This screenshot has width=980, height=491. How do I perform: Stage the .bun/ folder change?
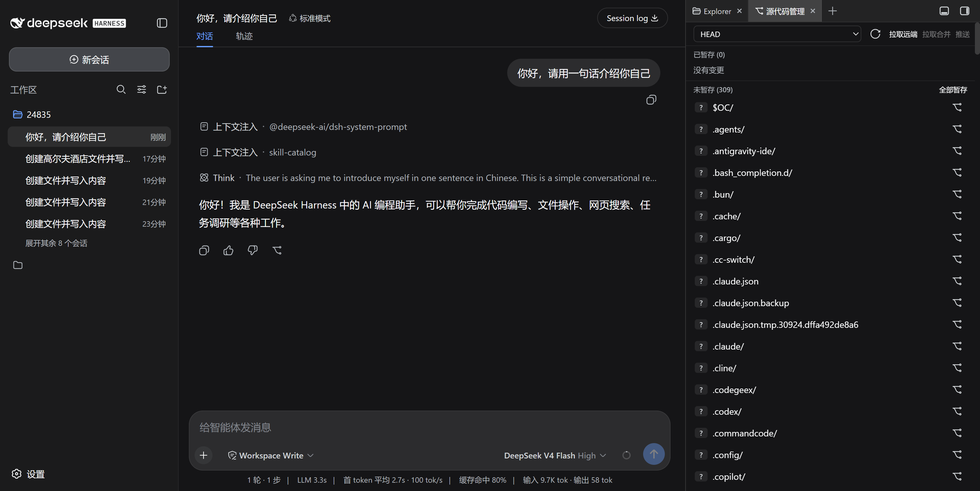pos(957,194)
